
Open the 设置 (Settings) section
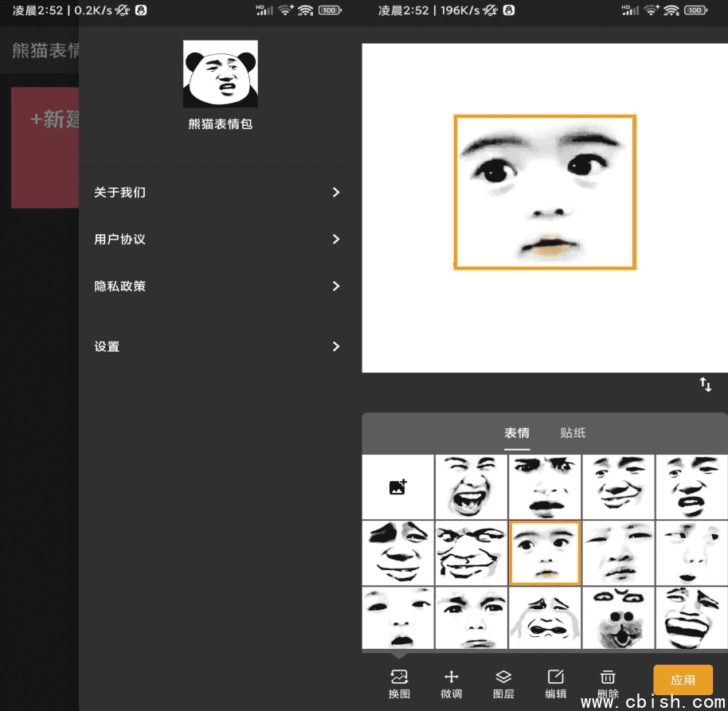pyautogui.click(x=220, y=346)
